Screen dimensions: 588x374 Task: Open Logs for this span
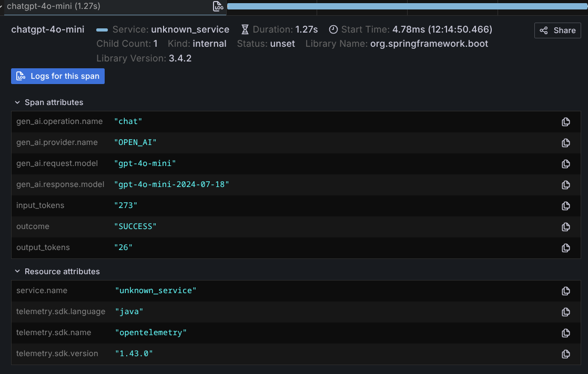tap(58, 76)
